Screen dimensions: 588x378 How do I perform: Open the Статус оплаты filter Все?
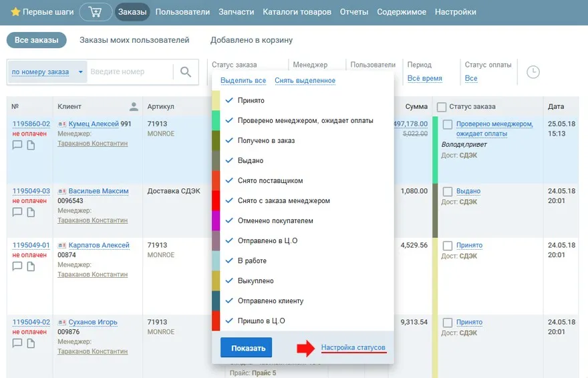pyautogui.click(x=471, y=79)
